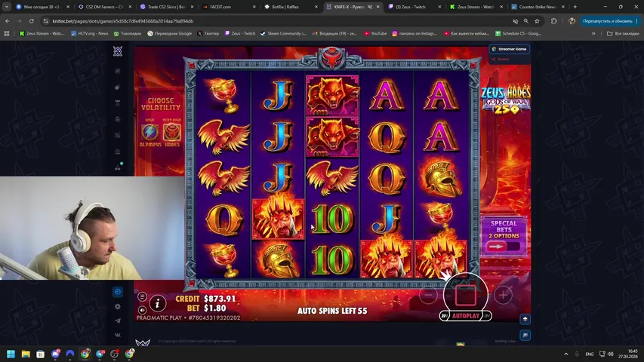
Task: Open the Knifex logo in sidebar
Action: tap(118, 51)
